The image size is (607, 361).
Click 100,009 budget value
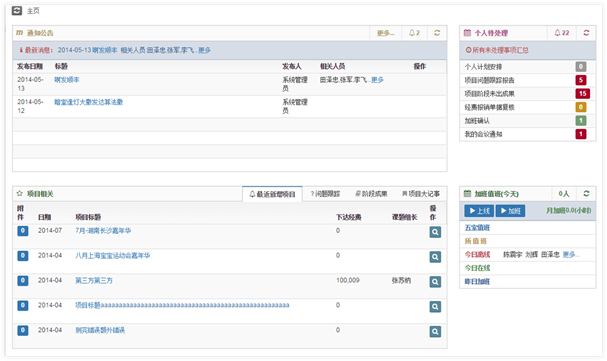[348, 280]
